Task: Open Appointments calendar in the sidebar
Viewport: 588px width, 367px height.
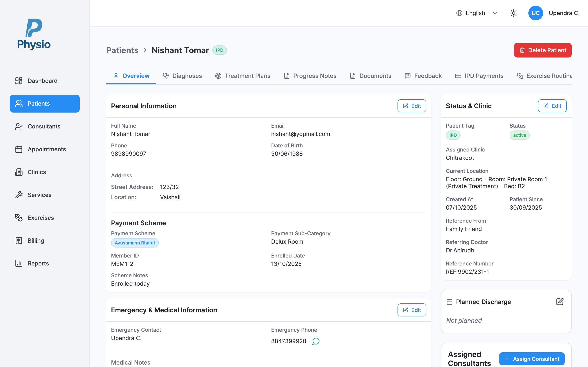Action: pyautogui.click(x=47, y=149)
